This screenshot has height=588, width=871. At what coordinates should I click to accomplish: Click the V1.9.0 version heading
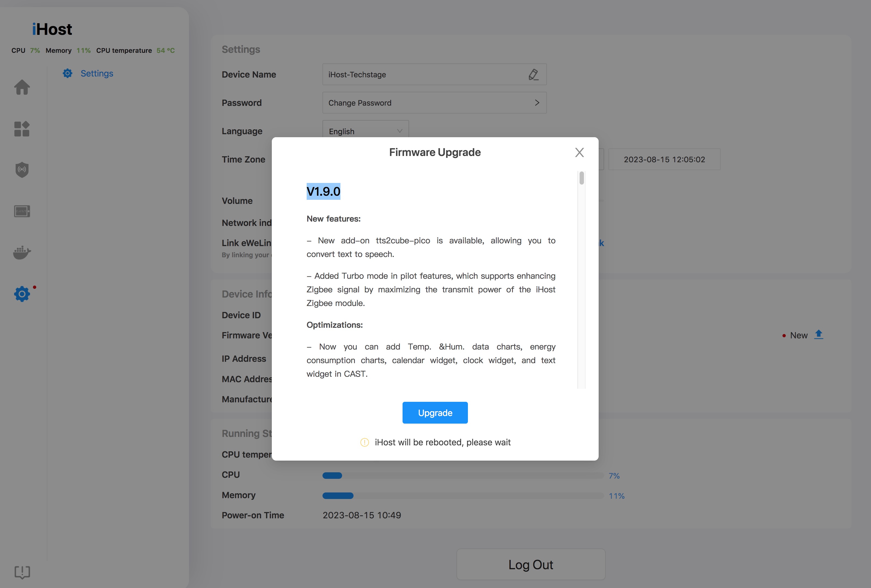coord(323,192)
